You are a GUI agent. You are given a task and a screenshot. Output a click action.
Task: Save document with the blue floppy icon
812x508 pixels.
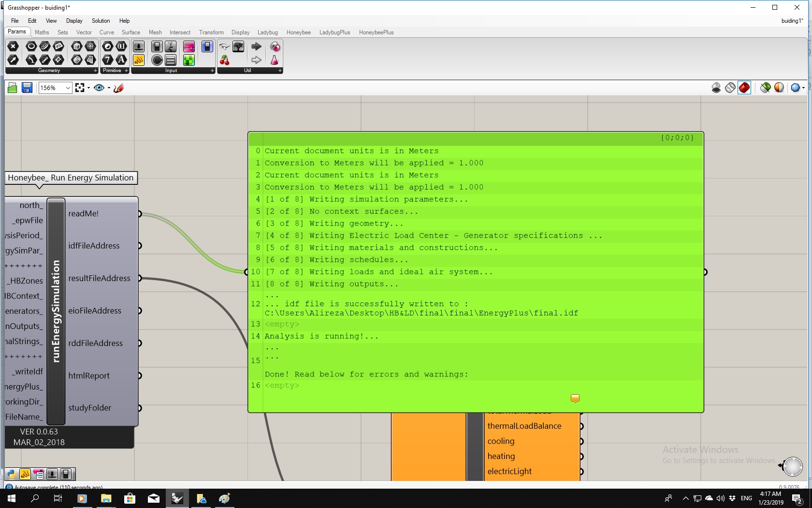[x=27, y=88]
